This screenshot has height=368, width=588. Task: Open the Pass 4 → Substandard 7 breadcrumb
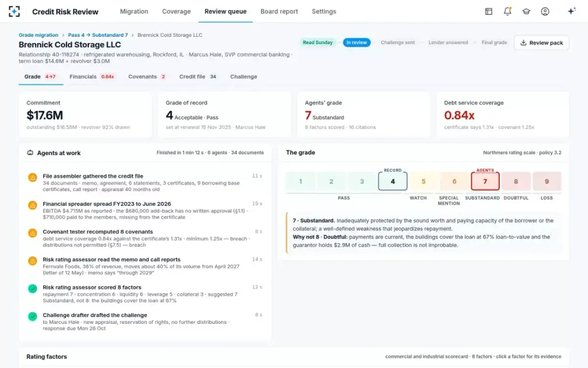[x=98, y=35]
